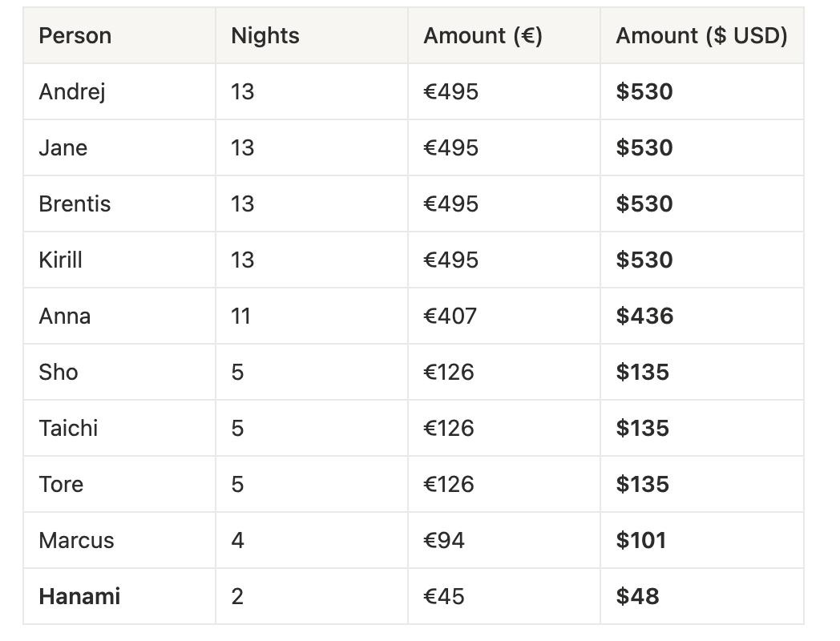Image resolution: width=840 pixels, height=641 pixels.
Task: Click the Andrej name cell
Action: click(x=72, y=91)
